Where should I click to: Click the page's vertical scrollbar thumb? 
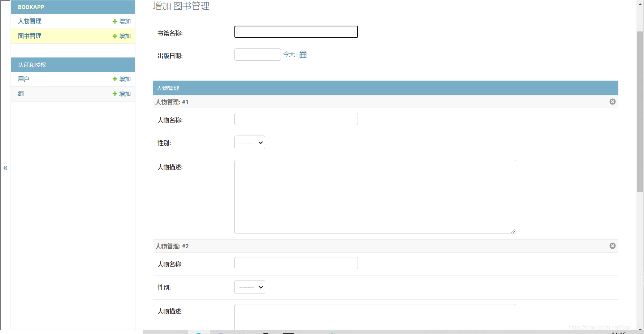(x=640, y=112)
